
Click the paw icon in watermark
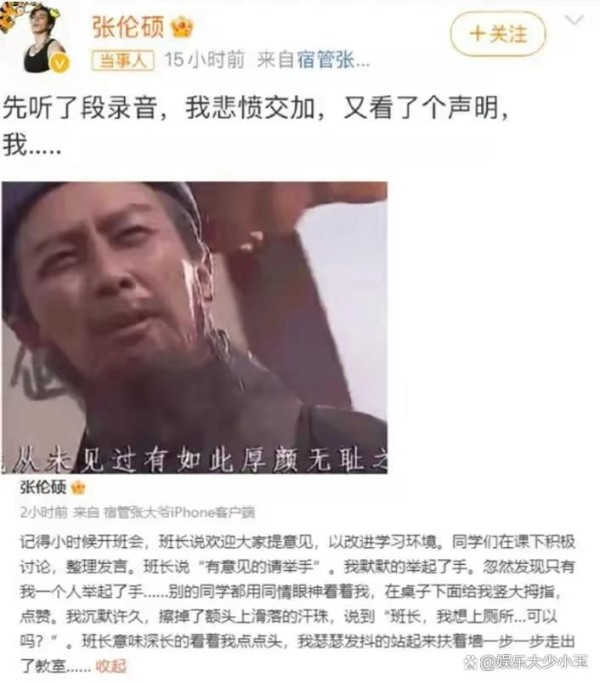click(x=471, y=663)
